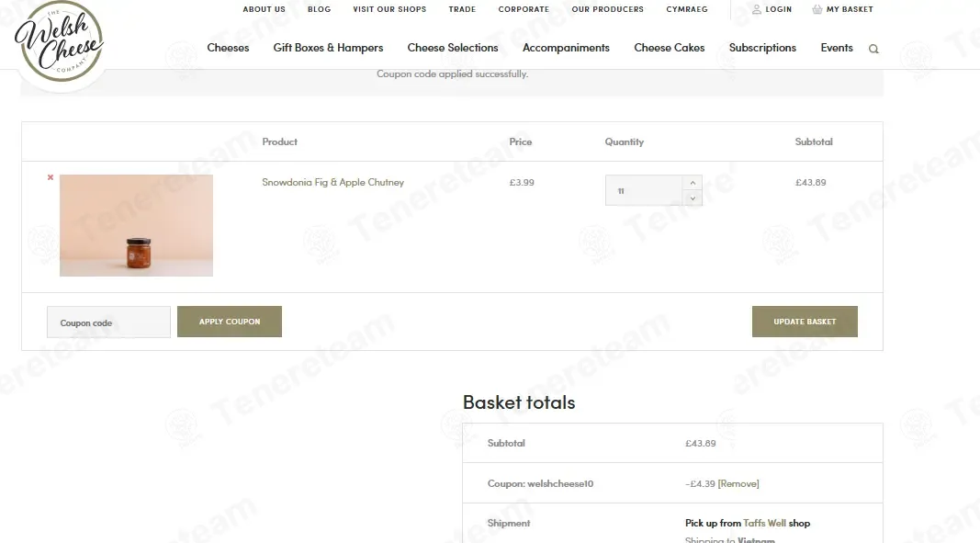Open the Trade link
This screenshot has height=543, width=980.
tap(462, 9)
